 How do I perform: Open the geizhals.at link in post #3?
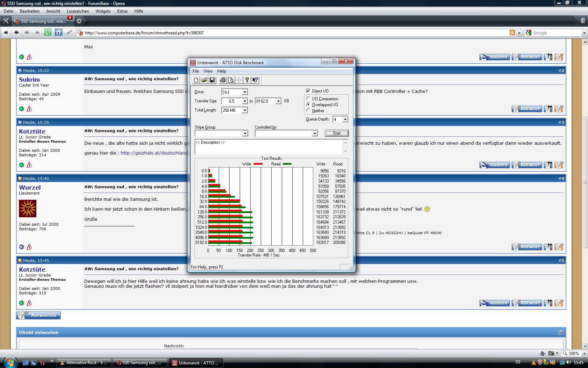[x=154, y=153]
